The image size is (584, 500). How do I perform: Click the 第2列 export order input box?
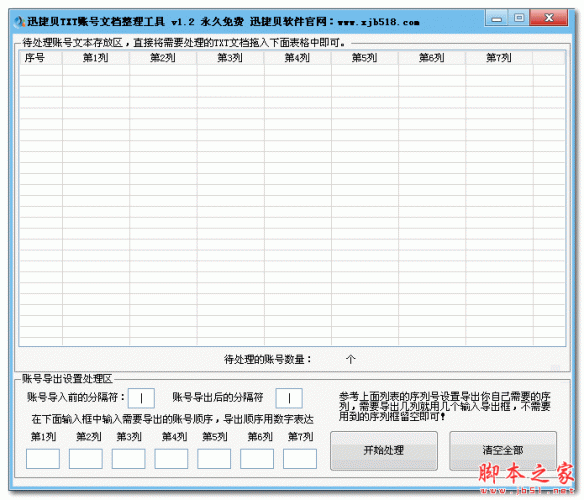[x=86, y=459]
